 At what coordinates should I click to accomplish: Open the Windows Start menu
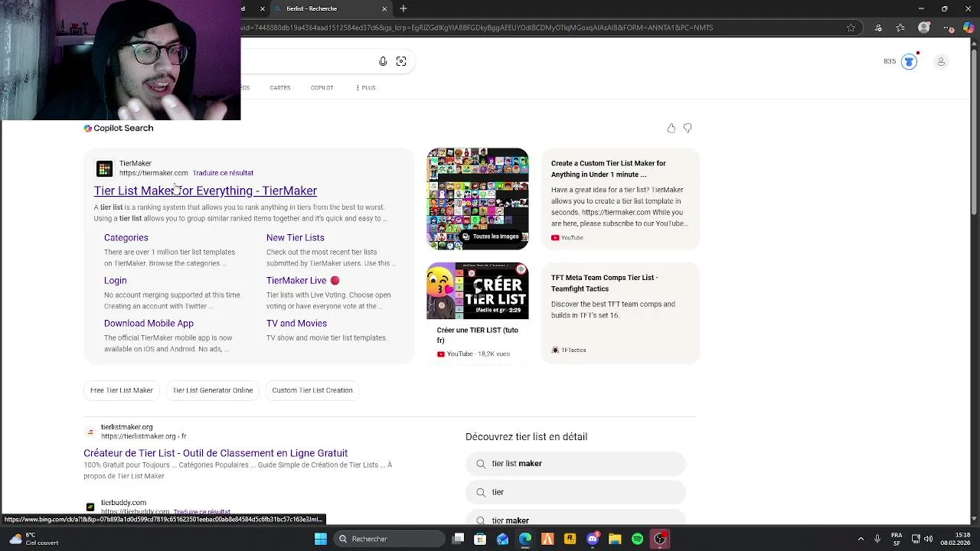click(x=321, y=539)
